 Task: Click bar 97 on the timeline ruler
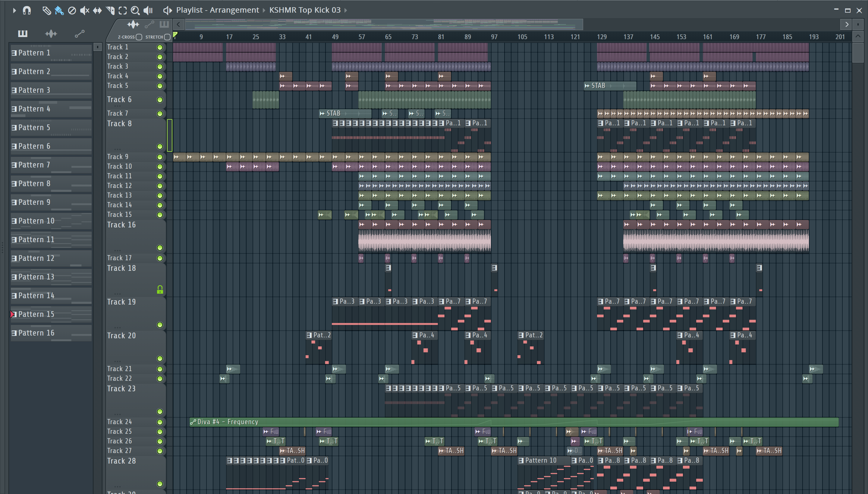494,37
